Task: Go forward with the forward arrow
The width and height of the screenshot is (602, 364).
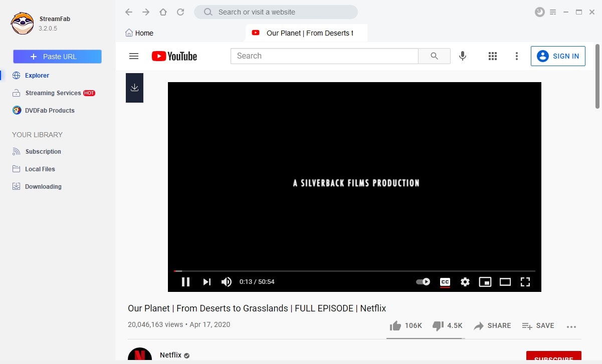Action: [x=146, y=12]
